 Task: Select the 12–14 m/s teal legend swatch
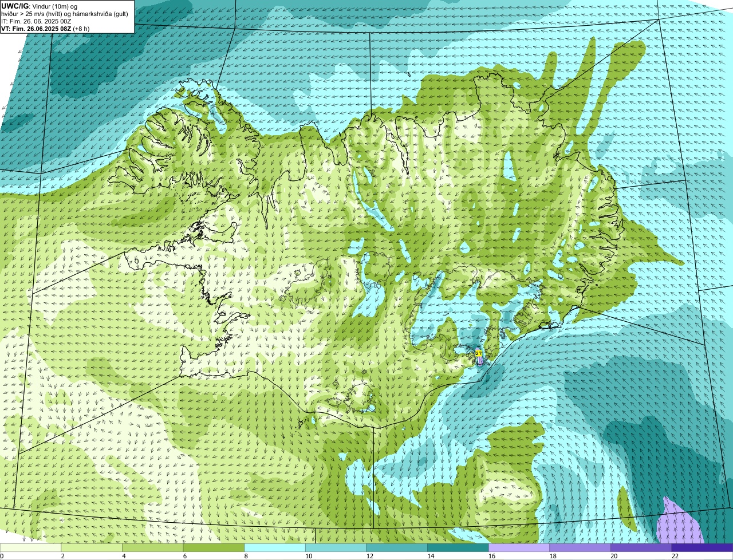pyautogui.click(x=397, y=547)
